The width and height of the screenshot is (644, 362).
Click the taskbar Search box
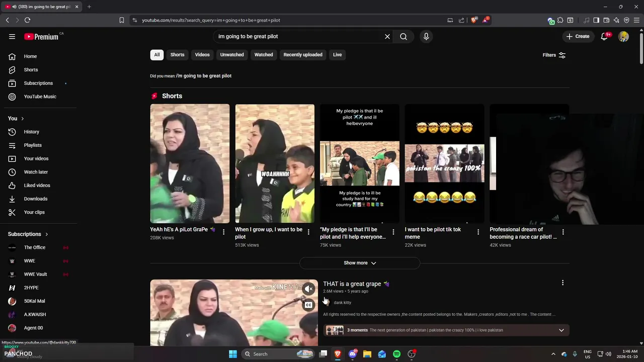pyautogui.click(x=278, y=354)
